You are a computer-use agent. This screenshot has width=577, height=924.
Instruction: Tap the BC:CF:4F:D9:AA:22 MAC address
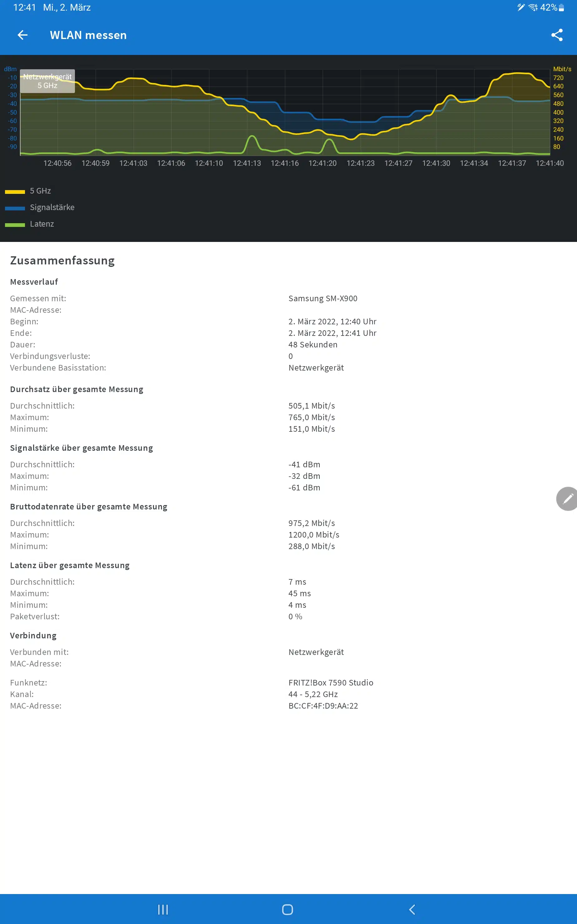click(x=323, y=706)
